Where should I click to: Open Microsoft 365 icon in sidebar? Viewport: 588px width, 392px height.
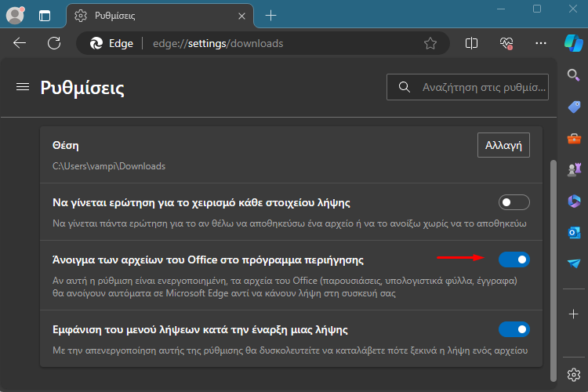tap(574, 201)
